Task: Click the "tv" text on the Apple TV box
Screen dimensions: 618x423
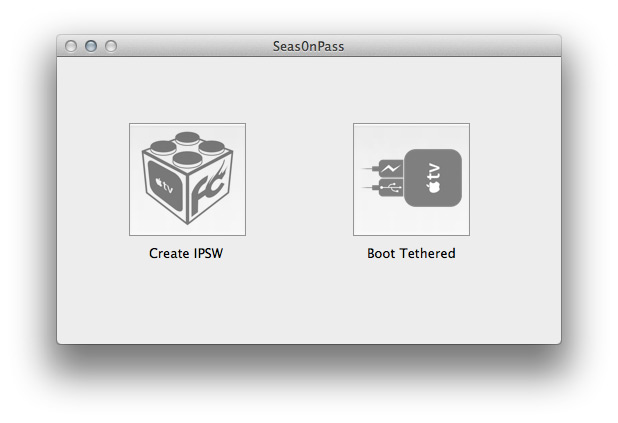Action: coord(434,169)
